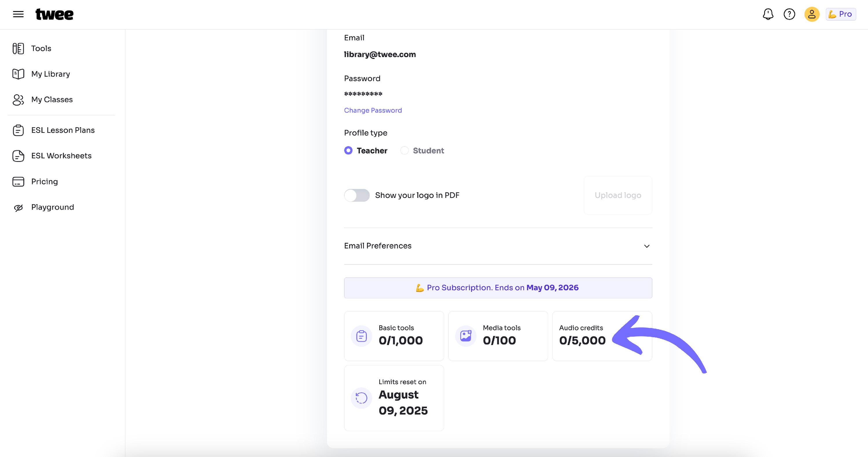Click the library@twee.com email text
Screen dimensions: 868x457
(x=380, y=55)
